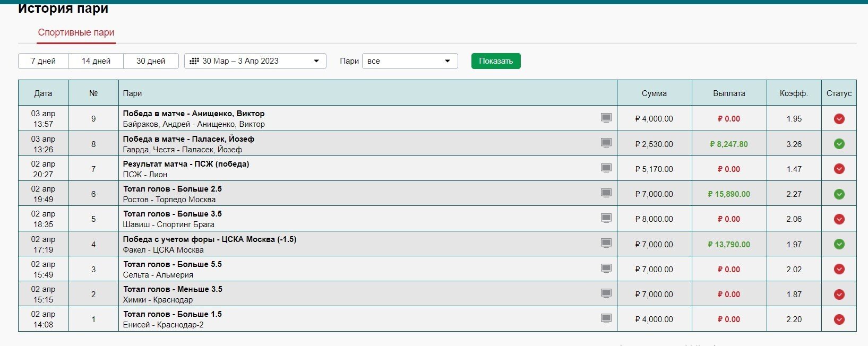
Task: Click monitor icon for Анищенко, Виктор bet
Action: (x=606, y=118)
